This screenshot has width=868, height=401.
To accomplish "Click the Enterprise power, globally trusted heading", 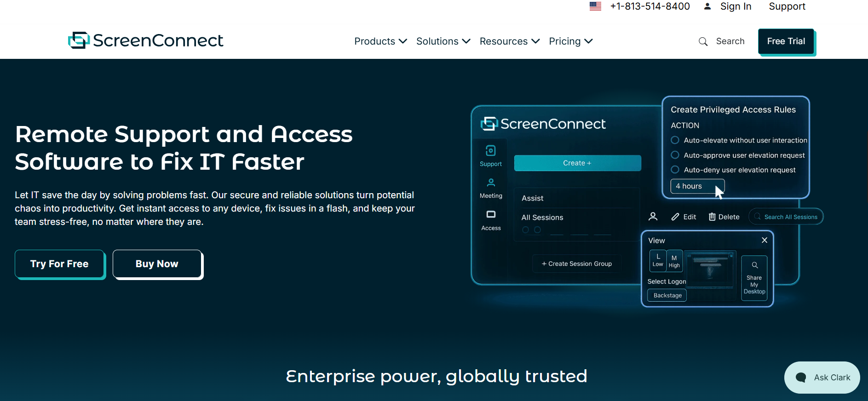I will (x=437, y=376).
